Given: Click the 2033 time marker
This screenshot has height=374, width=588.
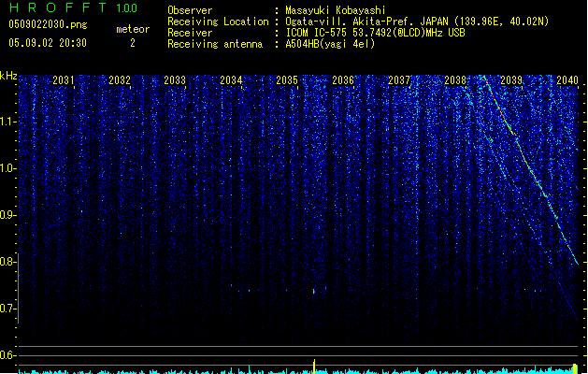Looking at the screenshot, I should 175,80.
